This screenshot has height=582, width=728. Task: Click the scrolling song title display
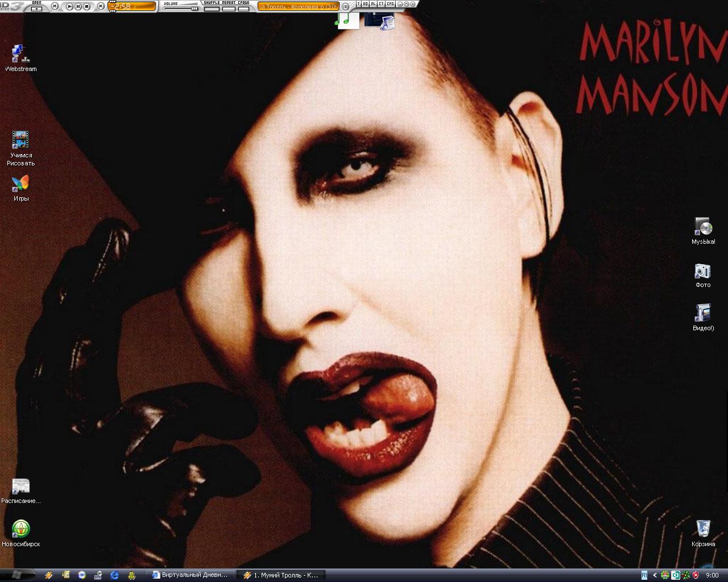pos(298,6)
